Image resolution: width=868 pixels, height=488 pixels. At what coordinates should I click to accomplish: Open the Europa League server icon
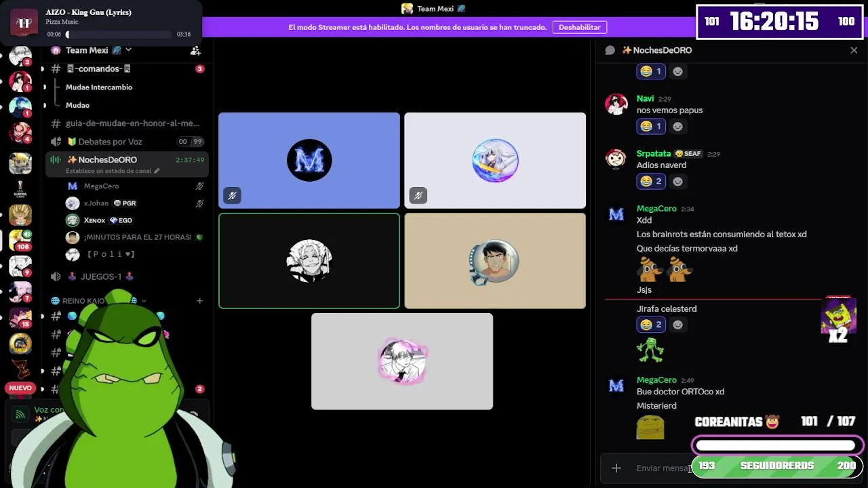[x=20, y=189]
